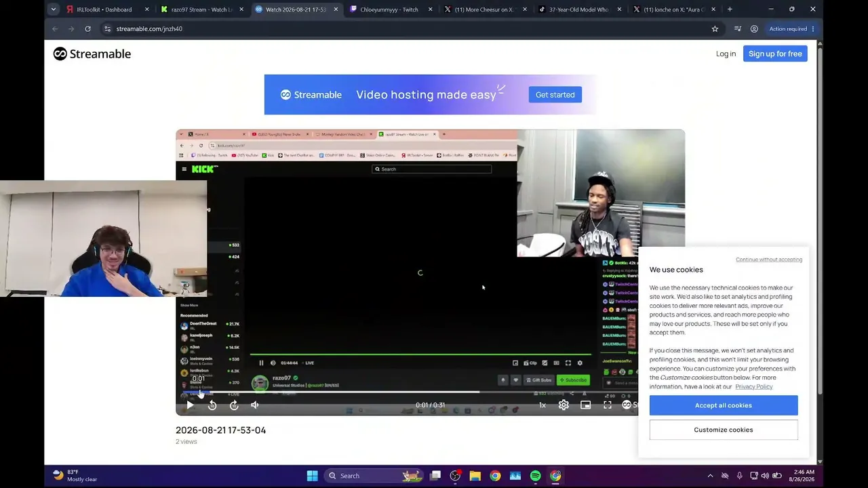Click the taskbar Search box
868x488 pixels.
click(373, 476)
